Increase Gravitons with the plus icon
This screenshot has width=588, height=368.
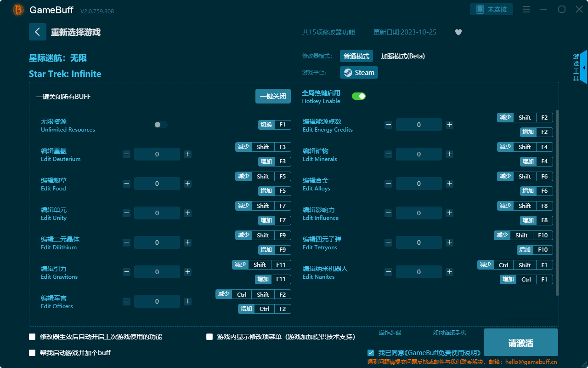coord(187,272)
